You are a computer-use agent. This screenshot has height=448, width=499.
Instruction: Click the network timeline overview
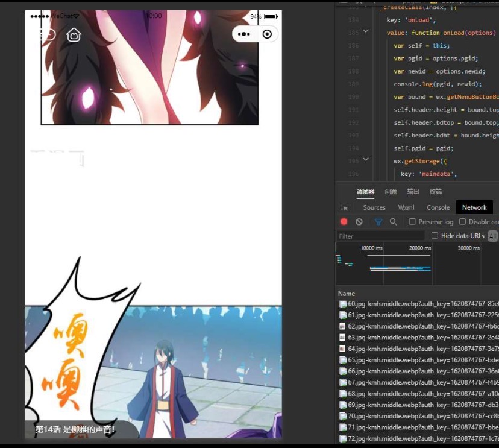(x=417, y=263)
